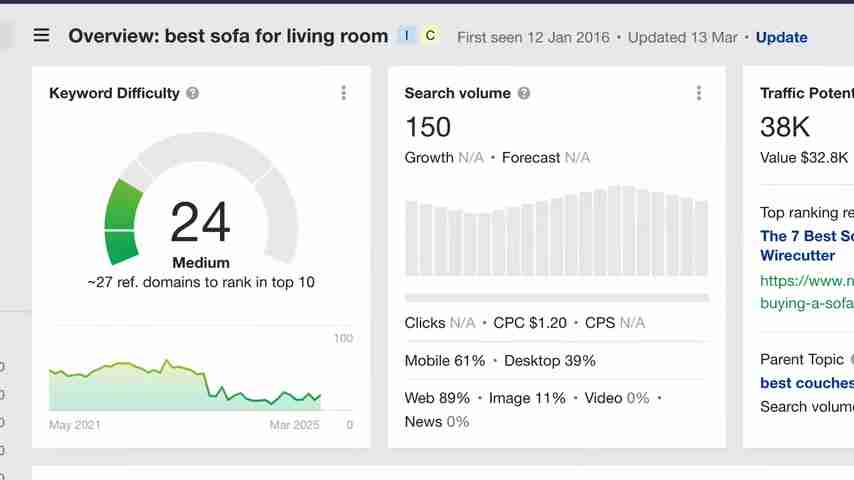The image size is (854, 480).
Task: Open the hamburger sidebar menu
Action: coord(41,36)
